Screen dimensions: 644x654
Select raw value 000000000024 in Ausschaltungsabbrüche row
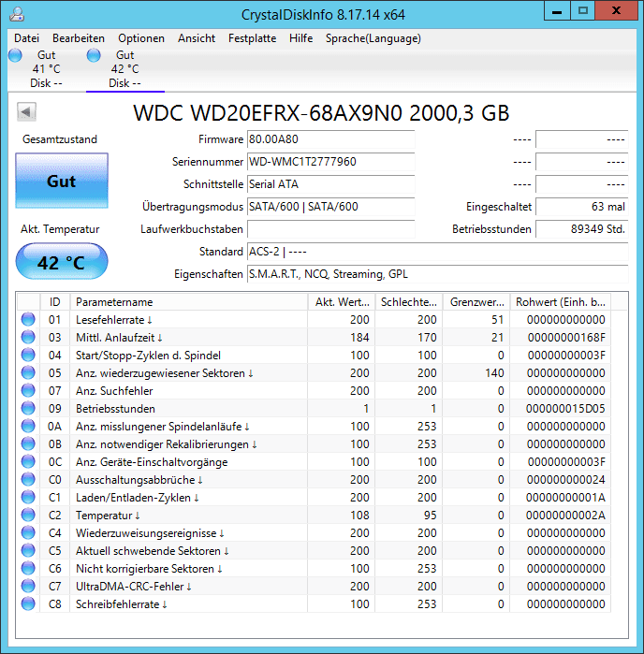[566, 480]
